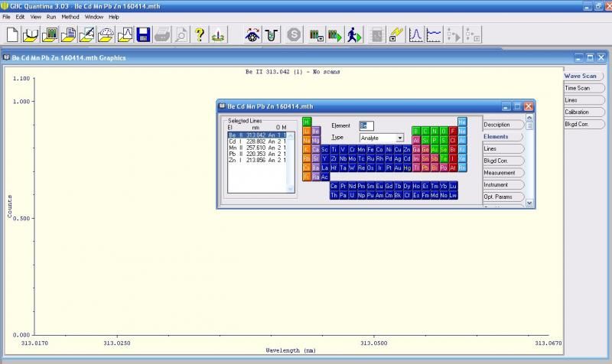Open Description tab in method window
612x364 pixels.
coord(503,125)
